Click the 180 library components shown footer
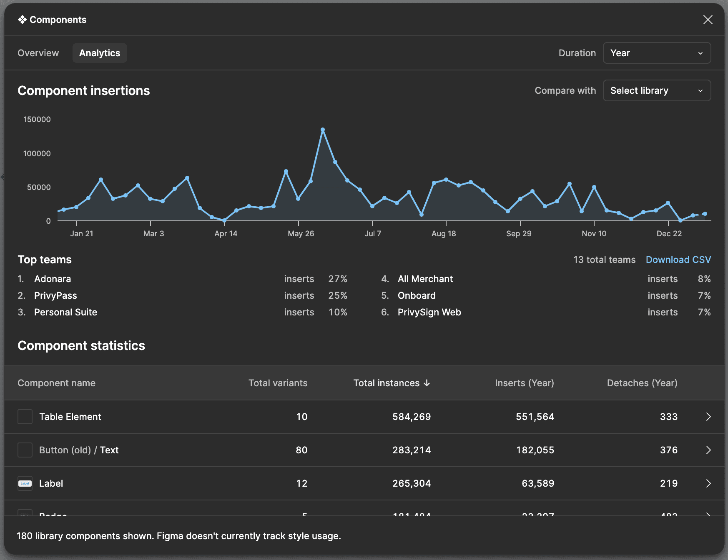Screen dimensions: 728x560 coord(179,536)
